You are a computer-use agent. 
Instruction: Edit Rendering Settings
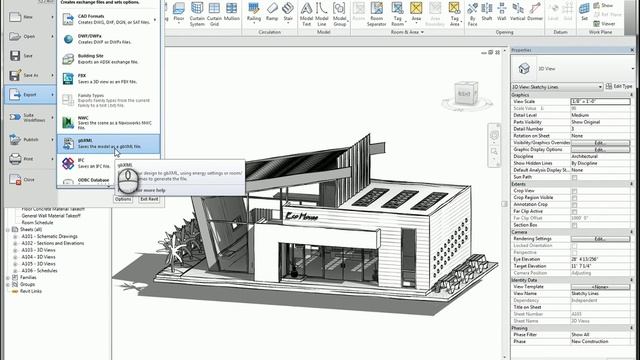[x=600, y=239]
